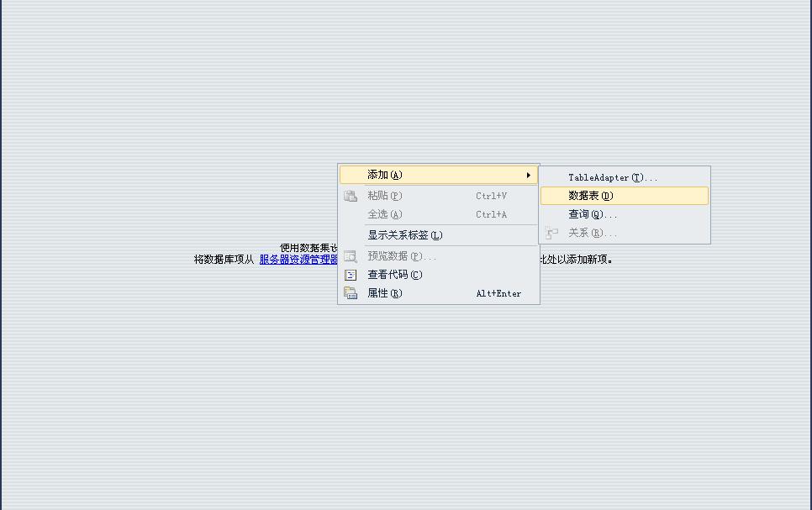Choose 全选(A) in the context menu
Image resolution: width=812 pixels, height=510 pixels.
(438, 214)
